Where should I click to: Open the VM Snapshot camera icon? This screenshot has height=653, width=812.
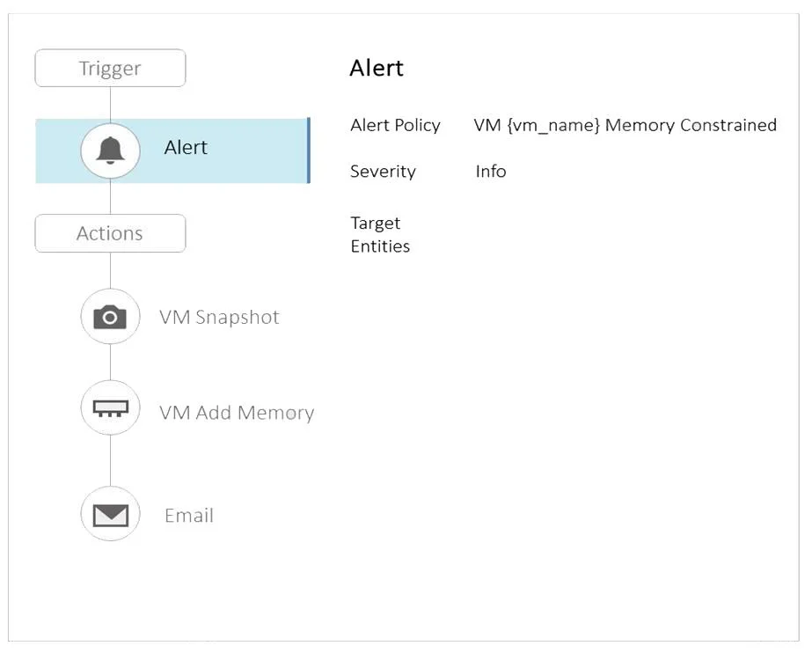(x=110, y=317)
